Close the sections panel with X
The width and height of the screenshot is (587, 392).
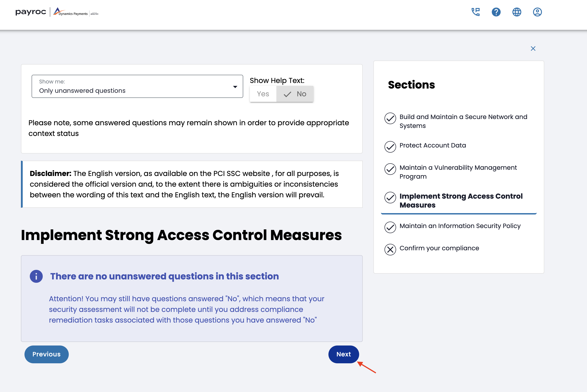tap(533, 48)
